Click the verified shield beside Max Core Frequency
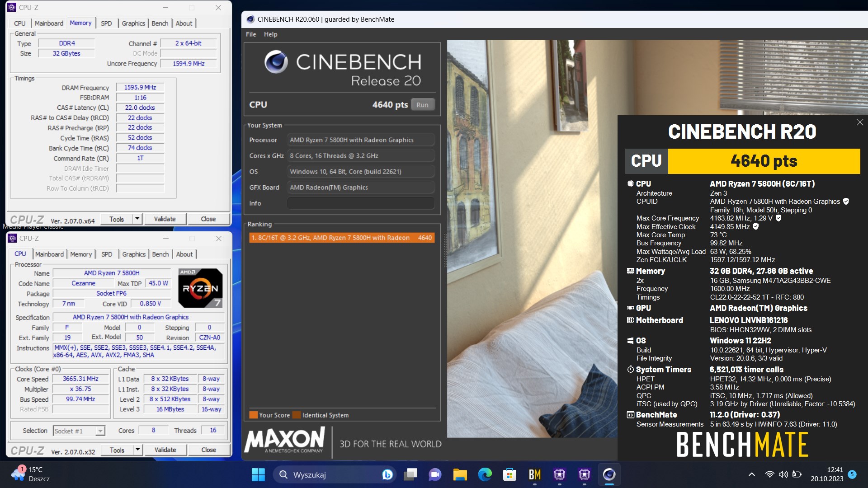This screenshot has width=868, height=488. point(778,218)
